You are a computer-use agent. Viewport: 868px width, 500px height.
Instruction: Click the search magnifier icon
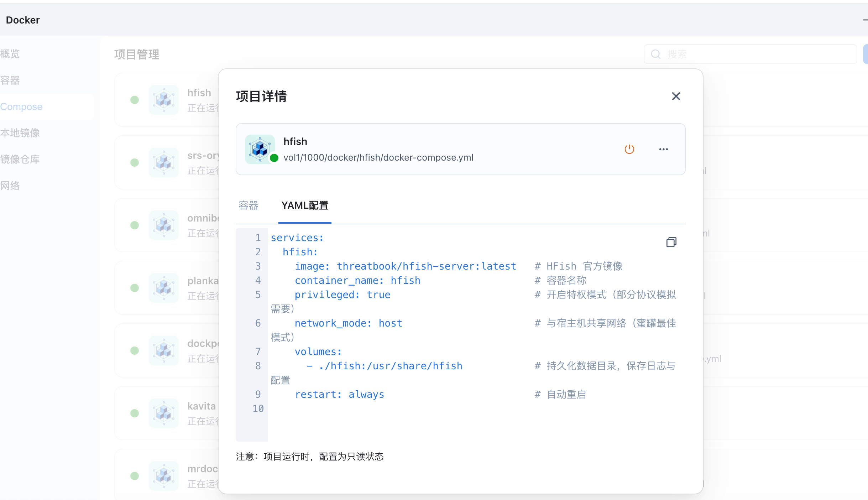pyautogui.click(x=655, y=54)
